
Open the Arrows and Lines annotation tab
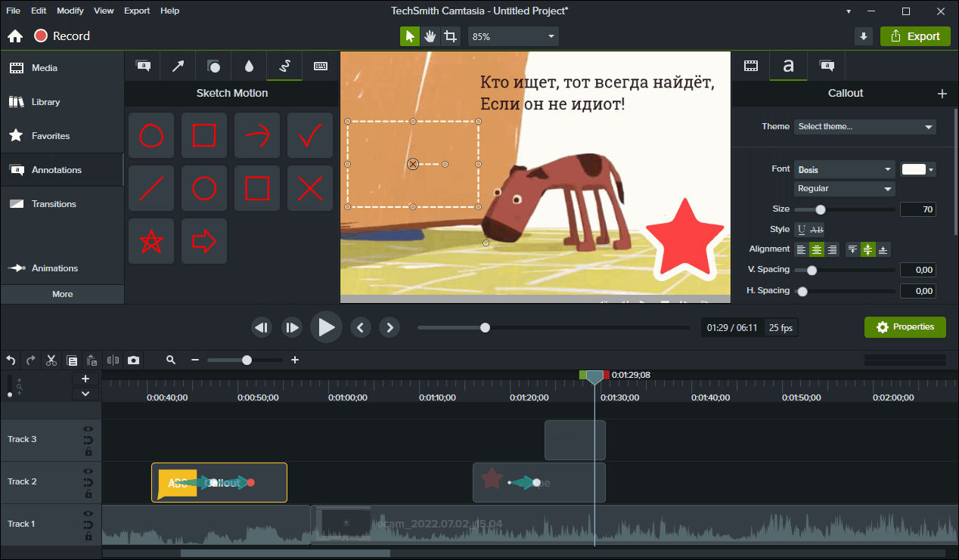click(178, 67)
